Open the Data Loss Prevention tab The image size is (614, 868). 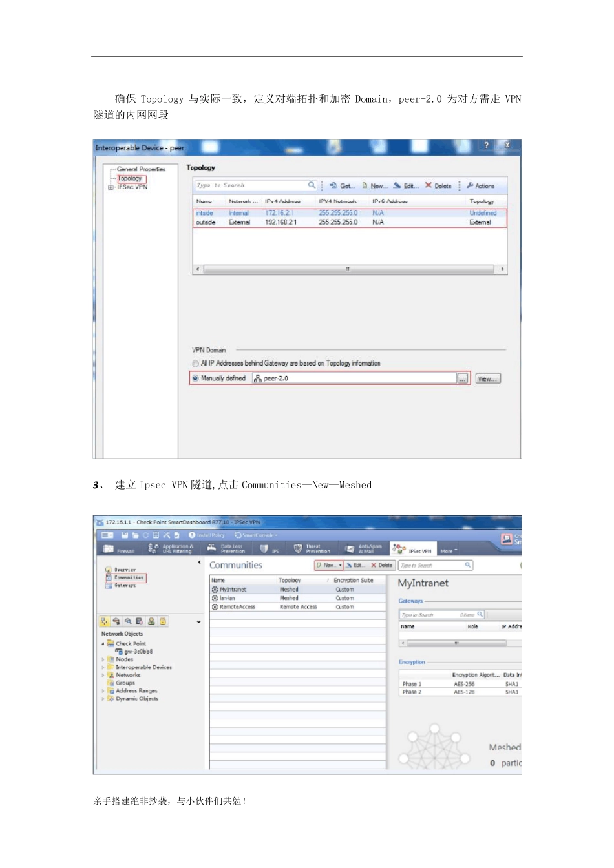(226, 549)
